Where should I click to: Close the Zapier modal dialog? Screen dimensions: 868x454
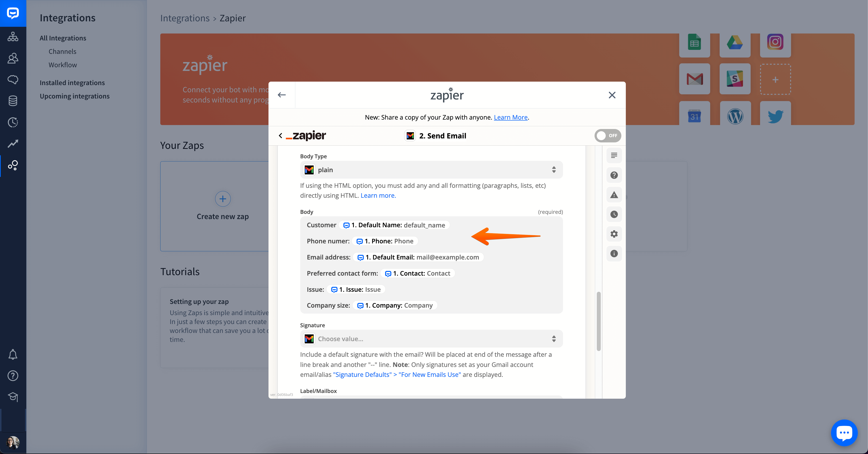pos(612,95)
